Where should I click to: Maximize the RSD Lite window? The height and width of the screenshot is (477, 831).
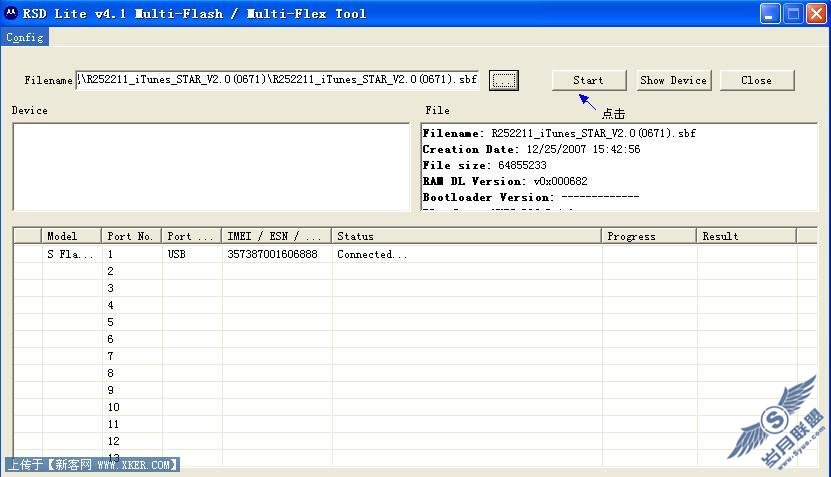pos(793,13)
